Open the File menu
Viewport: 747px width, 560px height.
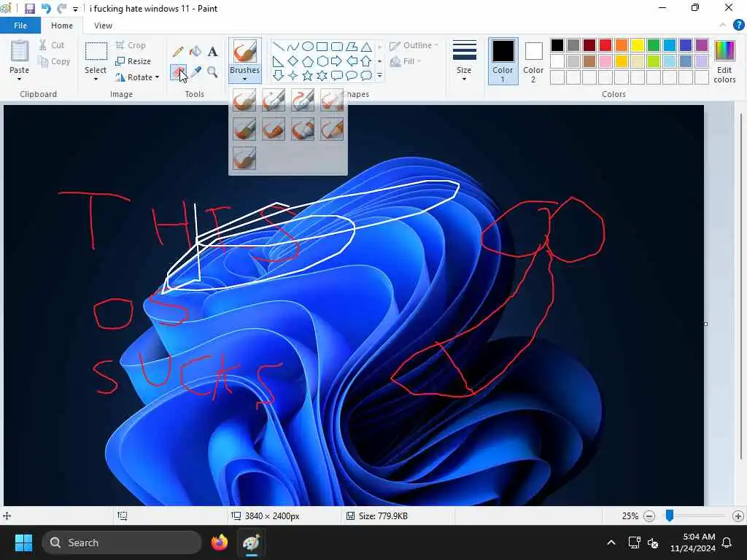point(20,26)
